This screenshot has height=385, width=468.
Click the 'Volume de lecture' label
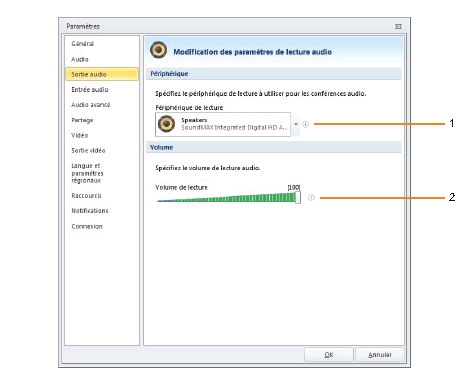coord(181,187)
